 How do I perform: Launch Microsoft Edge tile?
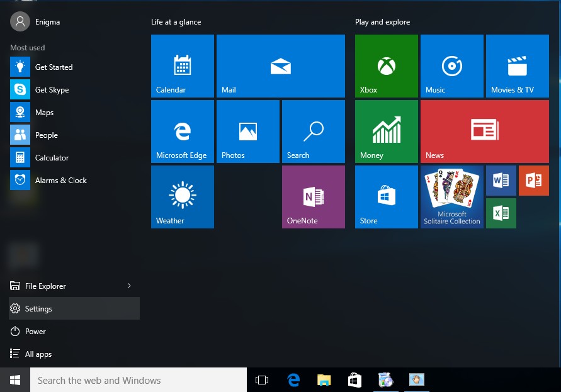tap(183, 132)
